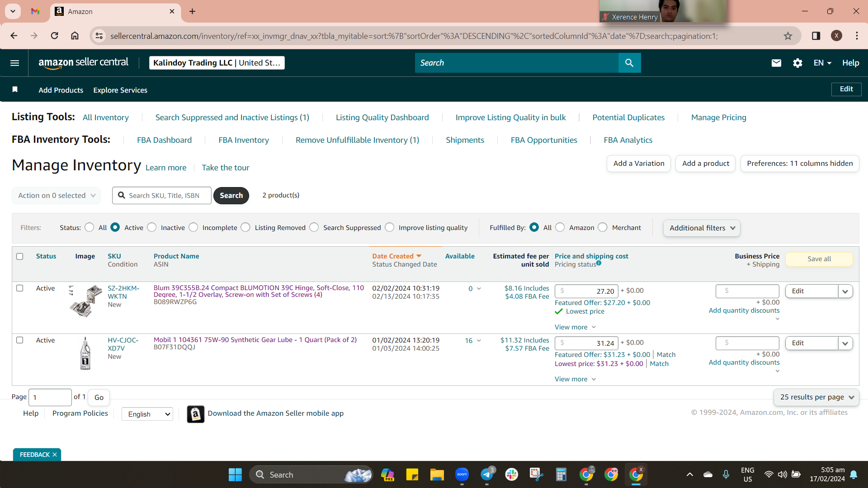Open the settings gear icon
Viewport: 868px width, 488px height.
click(797, 63)
